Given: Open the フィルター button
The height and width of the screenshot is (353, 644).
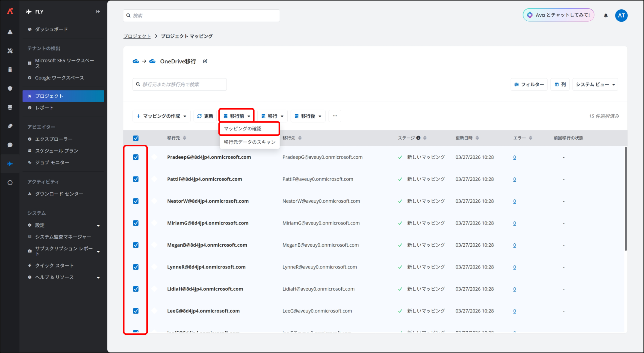Looking at the screenshot, I should 529,84.
